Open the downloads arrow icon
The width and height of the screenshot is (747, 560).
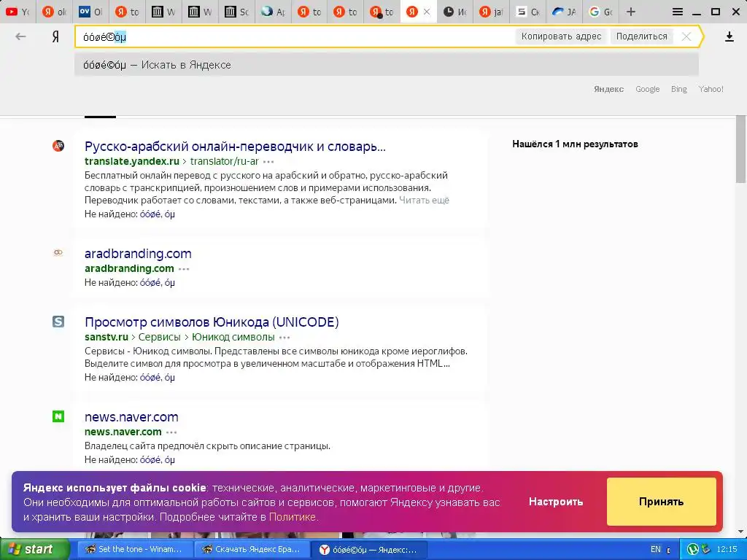pos(729,36)
